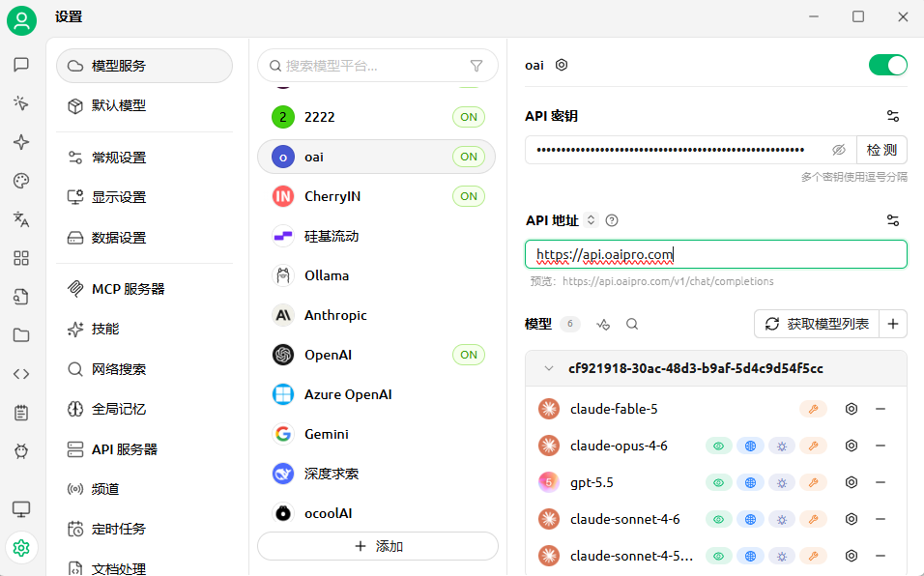Viewport: 924px width, 576px height.
Task: Open the 数据设置 settings menu
Action: [x=144, y=238]
